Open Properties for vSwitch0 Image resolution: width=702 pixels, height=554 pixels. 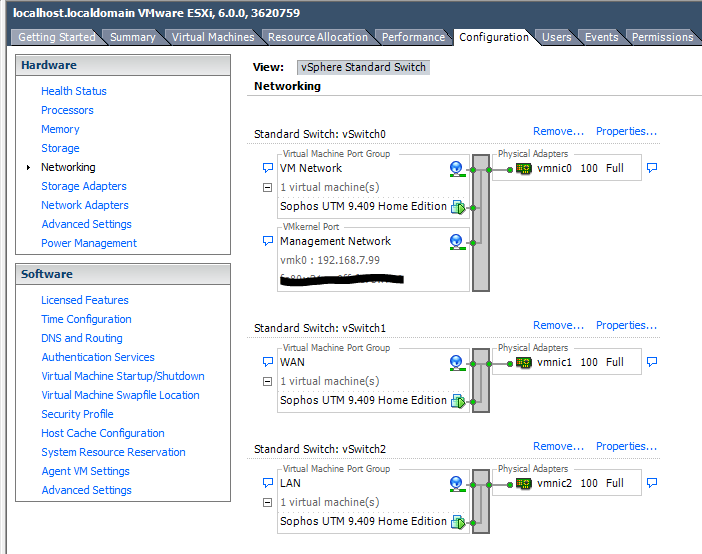(626, 131)
